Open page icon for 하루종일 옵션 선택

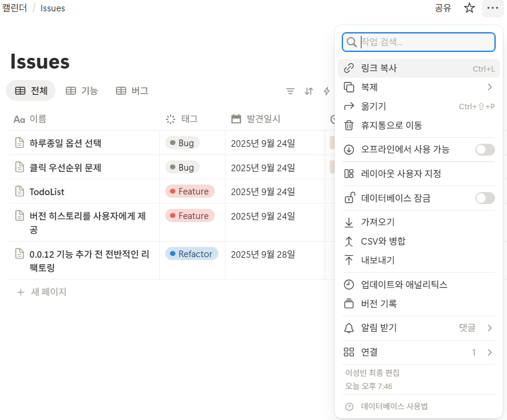pyautogui.click(x=20, y=143)
